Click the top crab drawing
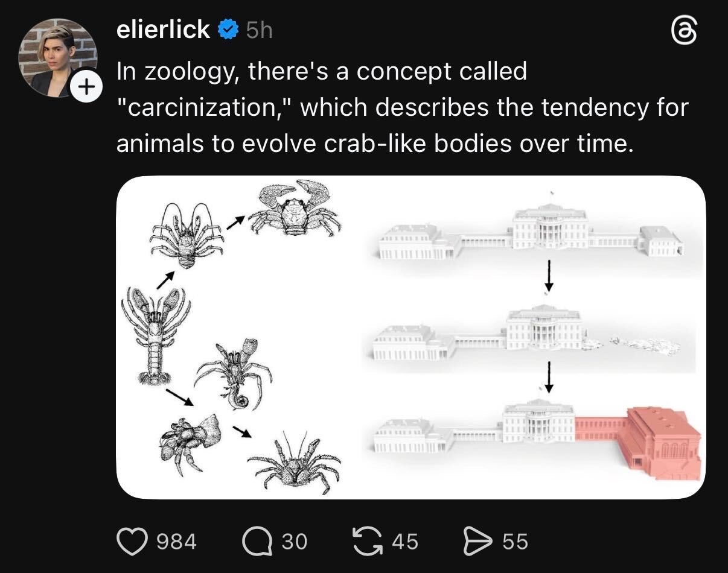This screenshot has width=728, height=573. (x=294, y=209)
